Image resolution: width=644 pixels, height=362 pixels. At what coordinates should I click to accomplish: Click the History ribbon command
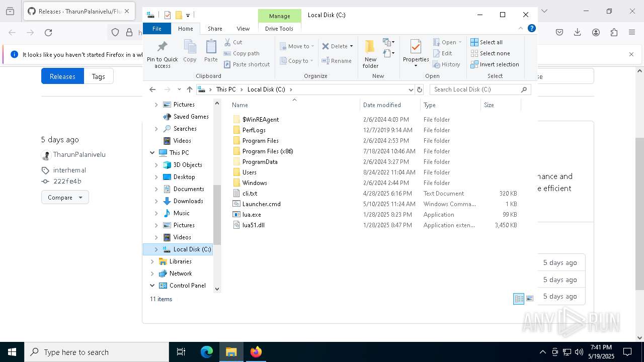pyautogui.click(x=446, y=64)
